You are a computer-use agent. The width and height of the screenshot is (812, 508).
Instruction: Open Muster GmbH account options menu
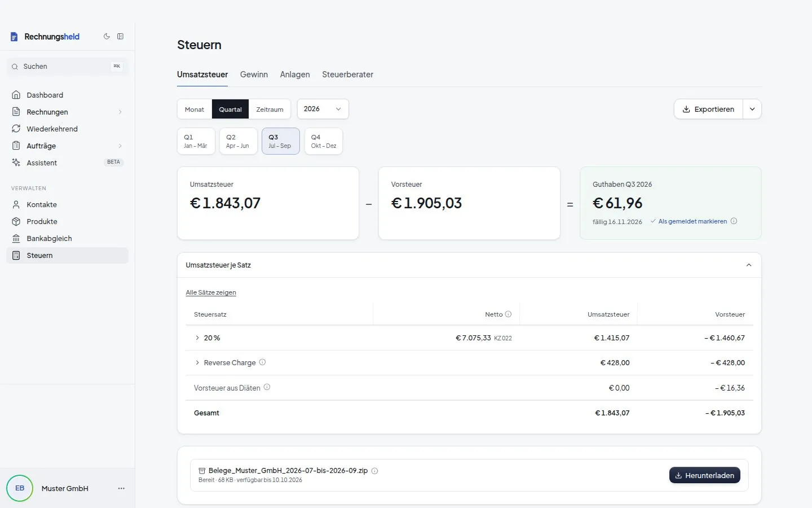click(x=121, y=488)
